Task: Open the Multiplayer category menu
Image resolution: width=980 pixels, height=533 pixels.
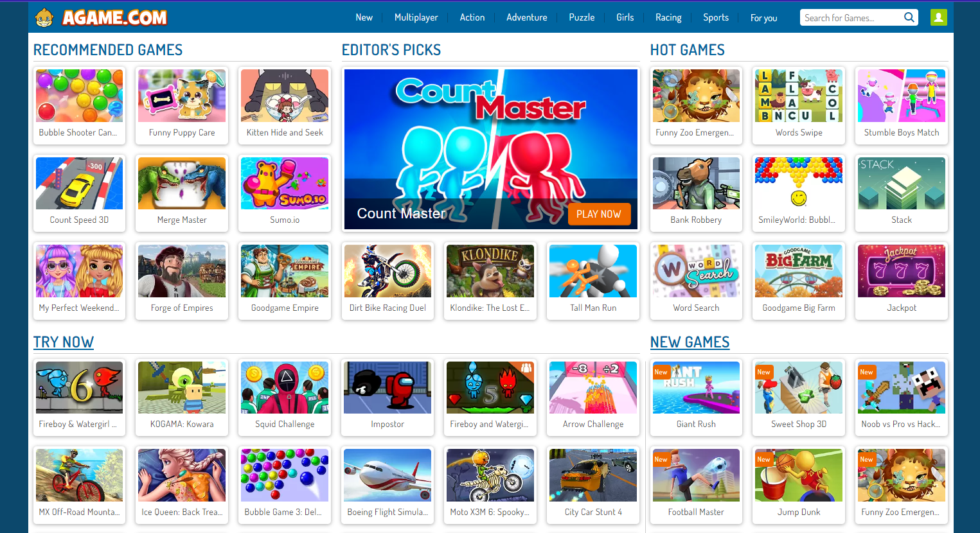Action: coord(416,17)
